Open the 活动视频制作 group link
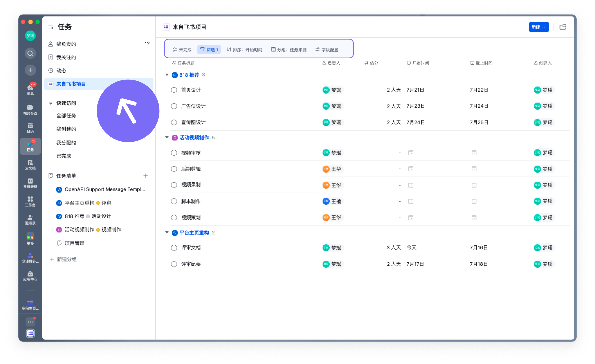 point(194,138)
